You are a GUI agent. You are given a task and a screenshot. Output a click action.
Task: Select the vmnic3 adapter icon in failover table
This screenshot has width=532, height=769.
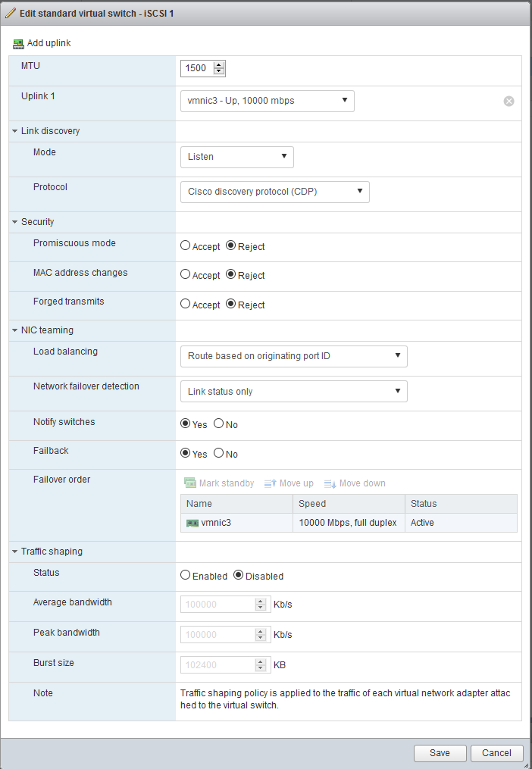(192, 524)
